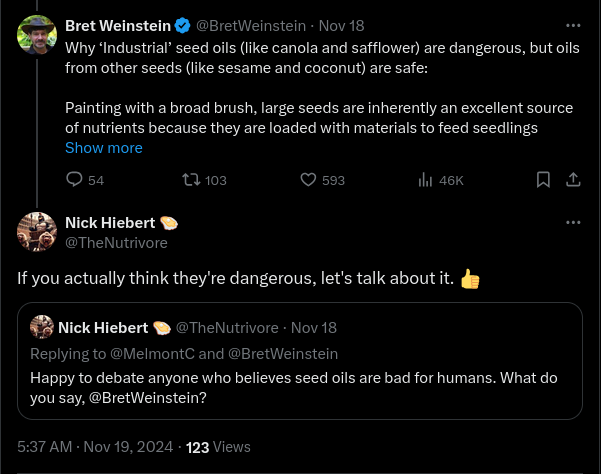Expand tweet text with Show more
This screenshot has width=601, height=474.
pos(104,148)
